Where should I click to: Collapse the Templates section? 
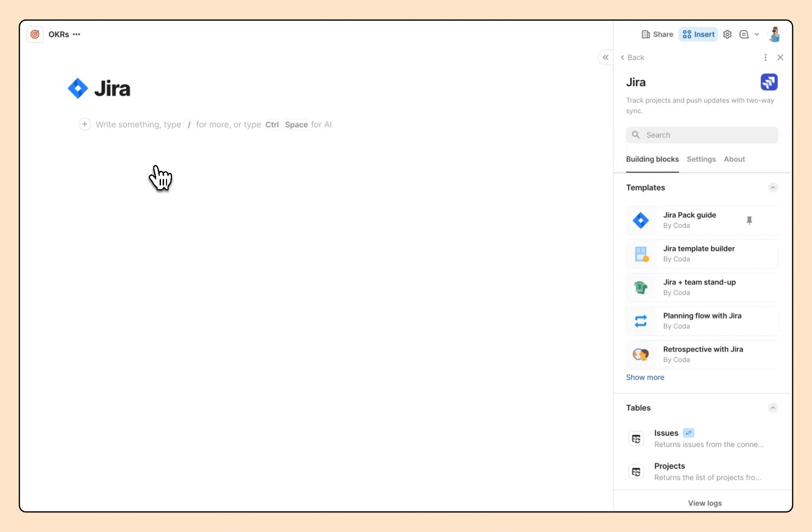pos(773,188)
